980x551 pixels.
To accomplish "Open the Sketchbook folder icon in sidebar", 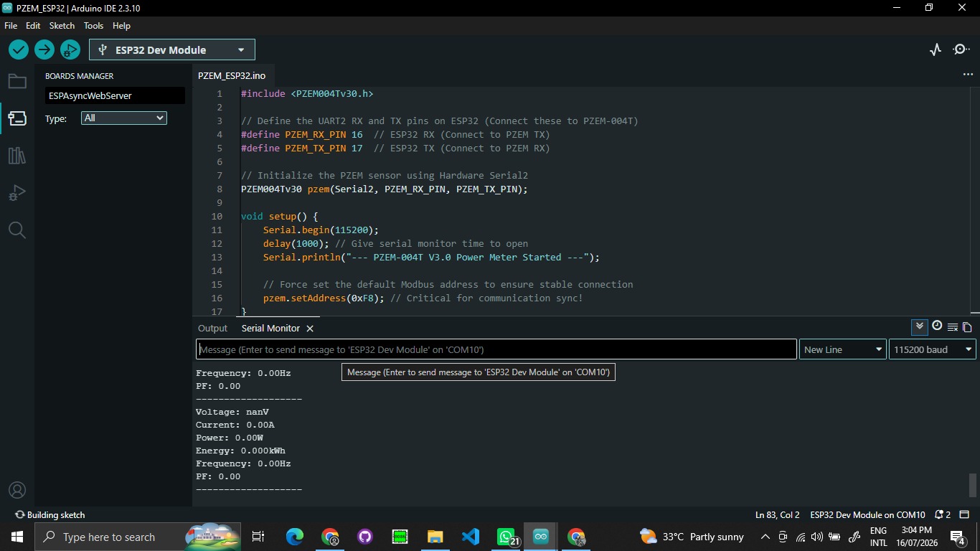I will pos(17,81).
